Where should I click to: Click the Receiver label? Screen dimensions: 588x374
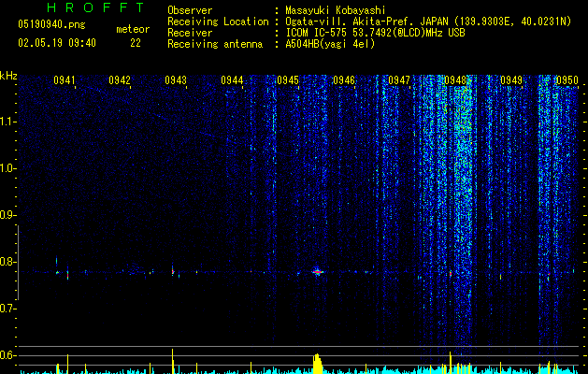pos(190,33)
